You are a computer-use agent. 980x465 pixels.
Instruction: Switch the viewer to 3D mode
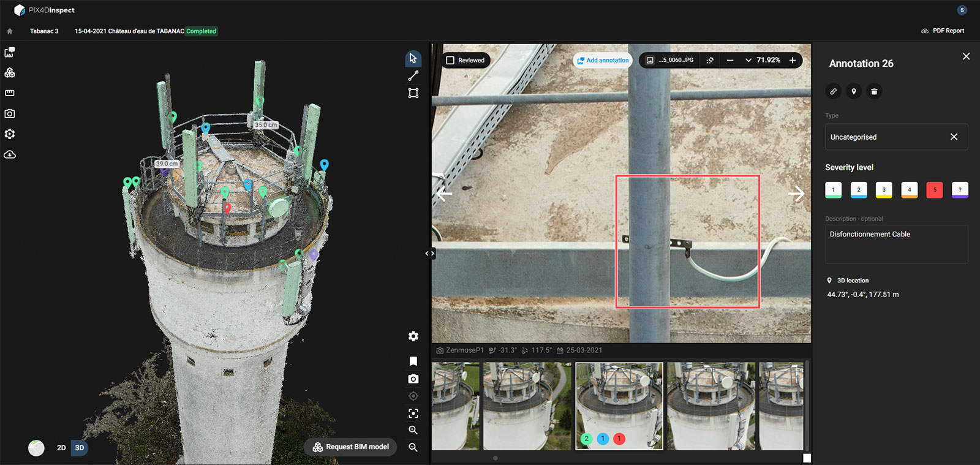tap(80, 448)
